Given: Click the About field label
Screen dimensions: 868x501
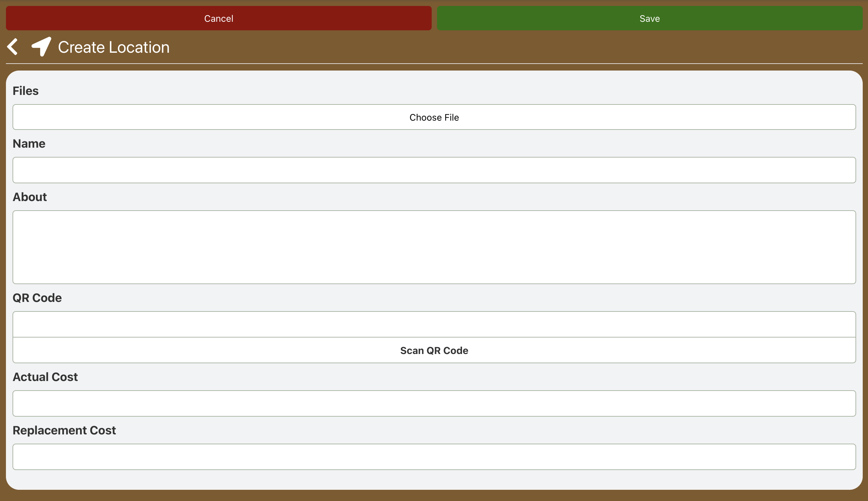Looking at the screenshot, I should click(x=30, y=197).
